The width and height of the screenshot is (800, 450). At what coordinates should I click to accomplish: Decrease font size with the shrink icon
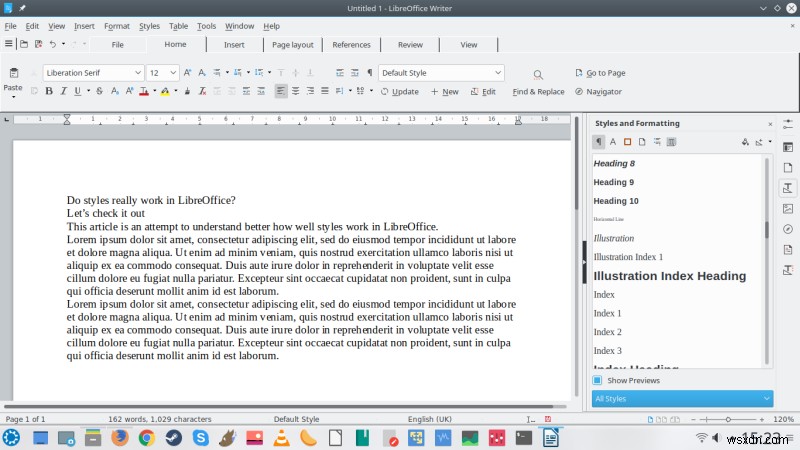pos(202,73)
